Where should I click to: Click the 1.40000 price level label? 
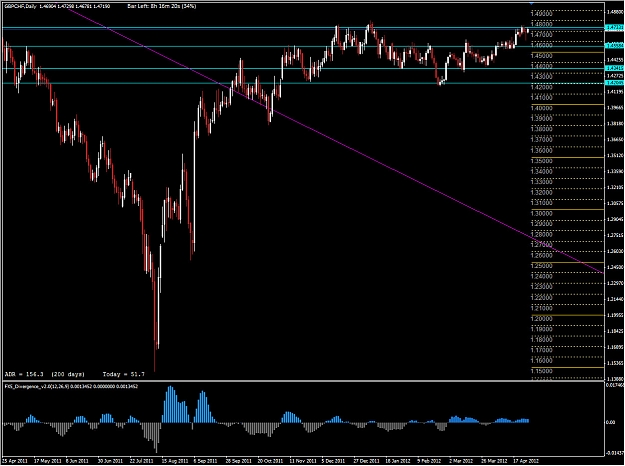pos(542,108)
